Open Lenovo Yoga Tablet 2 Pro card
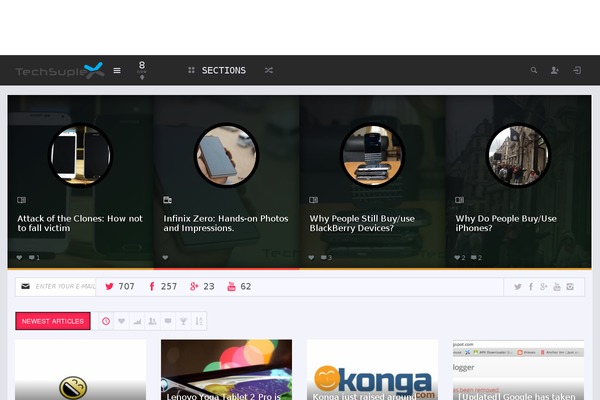The height and width of the screenshot is (400, 600). [x=227, y=370]
